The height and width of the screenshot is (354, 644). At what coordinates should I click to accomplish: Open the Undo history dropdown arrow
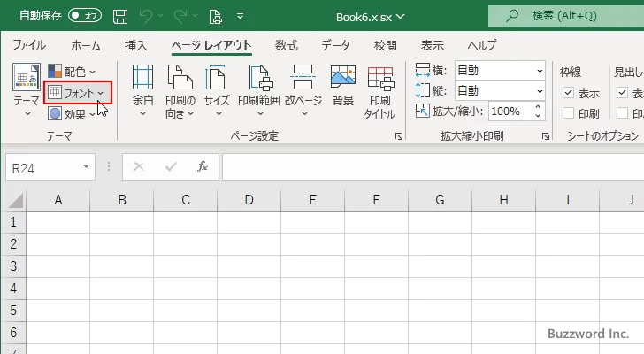point(160,16)
